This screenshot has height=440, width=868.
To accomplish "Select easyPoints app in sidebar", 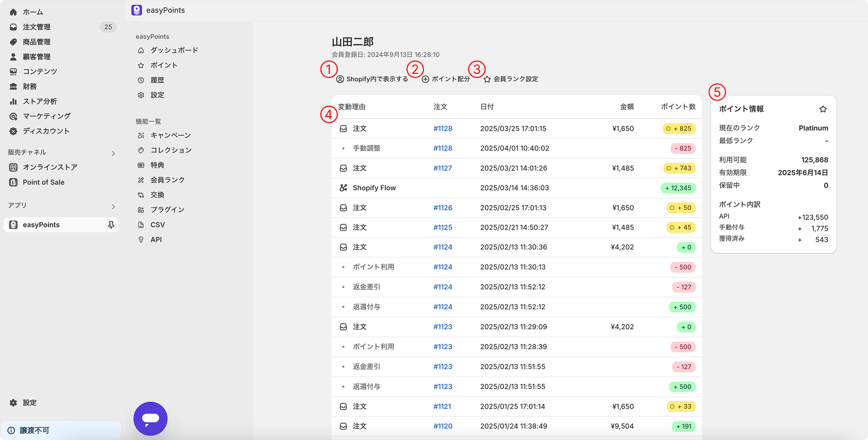I will 61,225.
